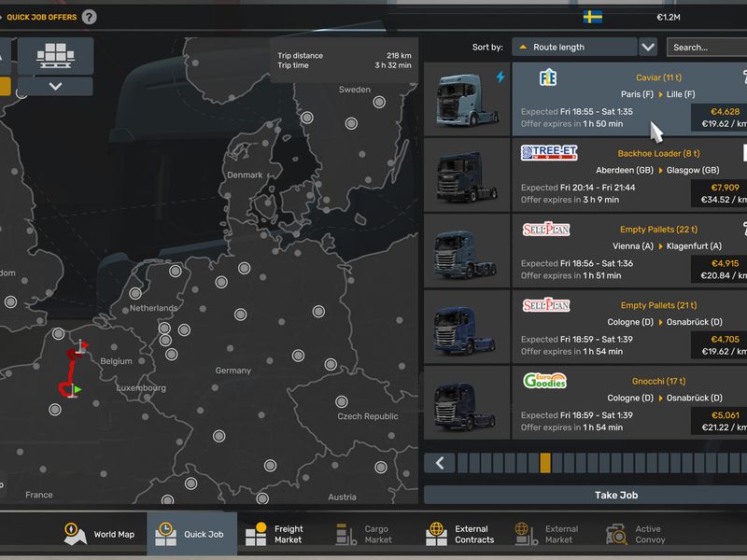Click the €7,909 price on Backhoe job
Image resolution: width=747 pixels, height=560 pixels.
coord(725,188)
